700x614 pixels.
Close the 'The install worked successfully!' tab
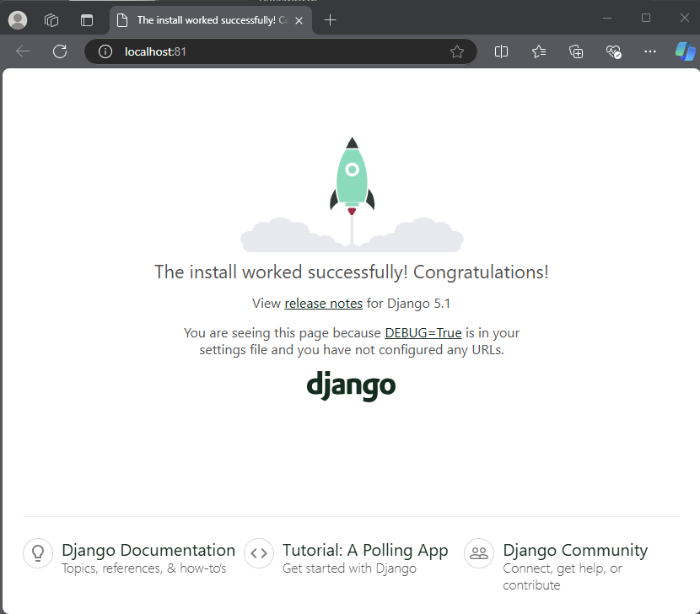pyautogui.click(x=299, y=20)
